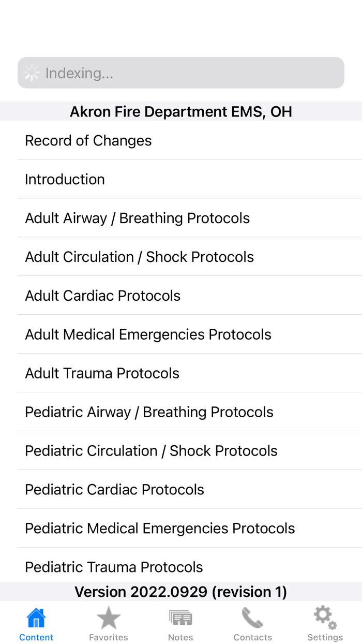Screen dimensions: 362x644
Task: Switch to the Settings tab
Action: click(325, 623)
